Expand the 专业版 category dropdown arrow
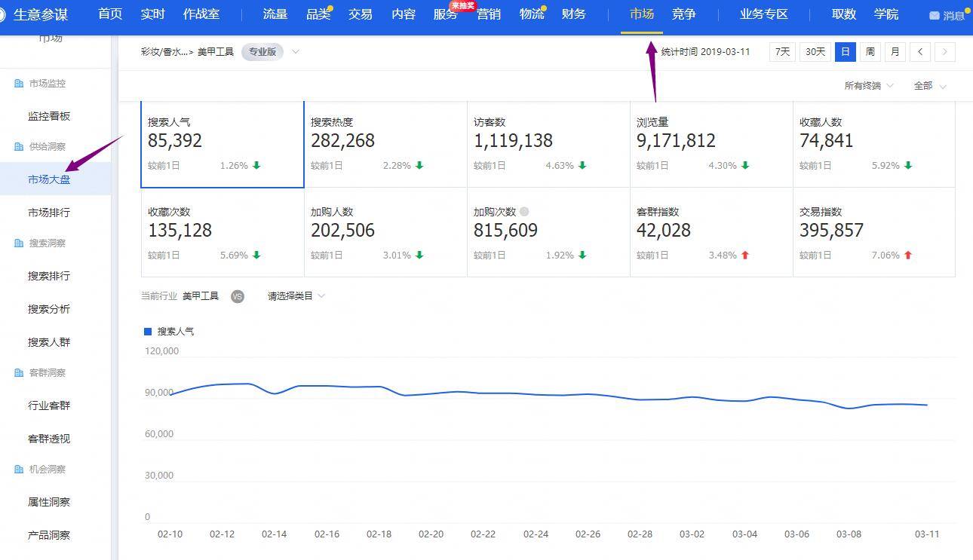 pyautogui.click(x=296, y=52)
